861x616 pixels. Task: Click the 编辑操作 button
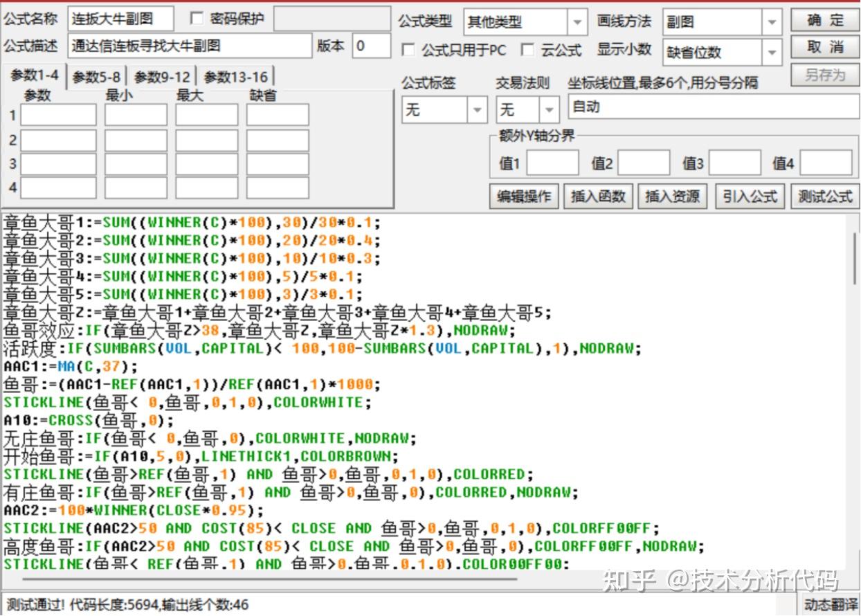[x=524, y=197]
